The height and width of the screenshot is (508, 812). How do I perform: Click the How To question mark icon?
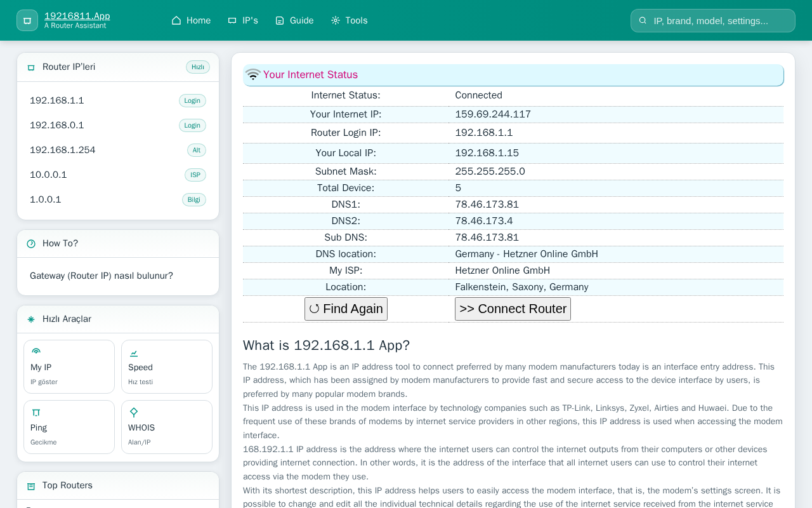point(31,244)
